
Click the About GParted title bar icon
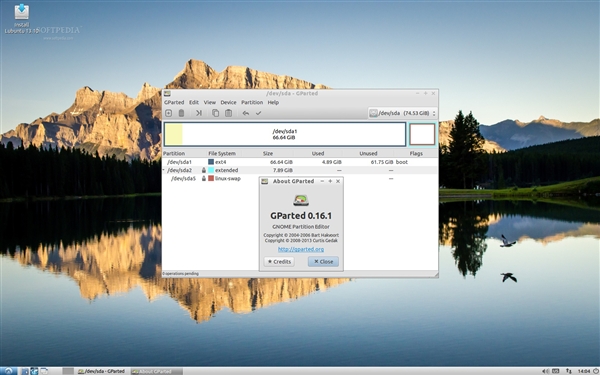click(264, 181)
